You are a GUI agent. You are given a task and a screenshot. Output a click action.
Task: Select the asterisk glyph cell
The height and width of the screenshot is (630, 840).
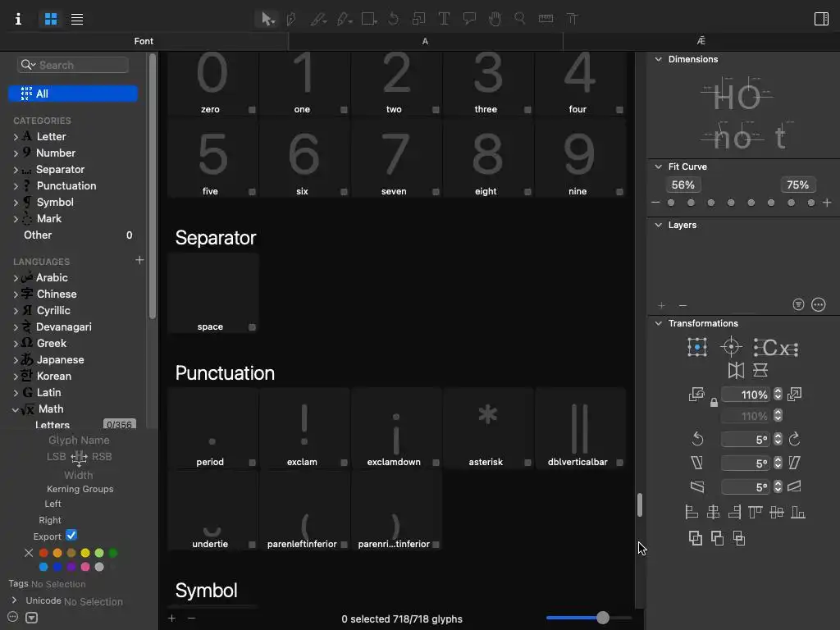pyautogui.click(x=488, y=428)
